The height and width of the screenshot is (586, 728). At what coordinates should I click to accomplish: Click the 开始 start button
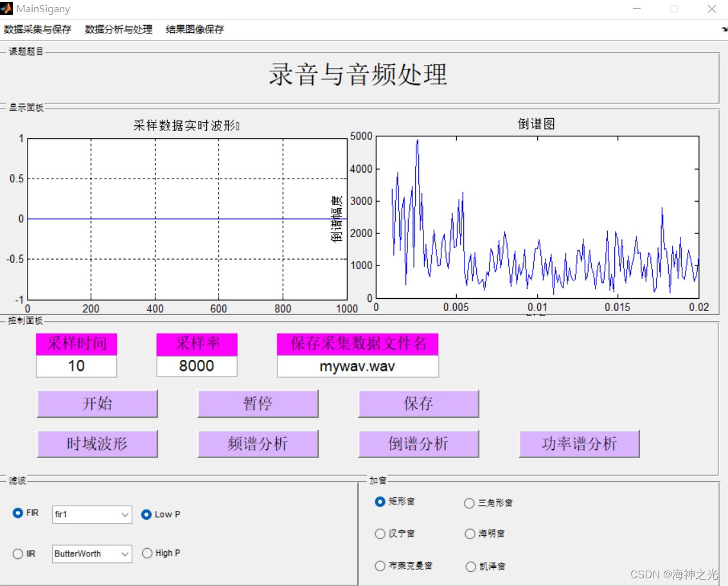click(x=98, y=404)
